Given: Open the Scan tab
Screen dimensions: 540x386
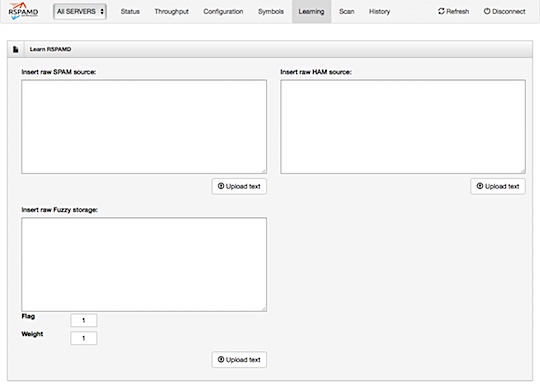Looking at the screenshot, I should [346, 11].
